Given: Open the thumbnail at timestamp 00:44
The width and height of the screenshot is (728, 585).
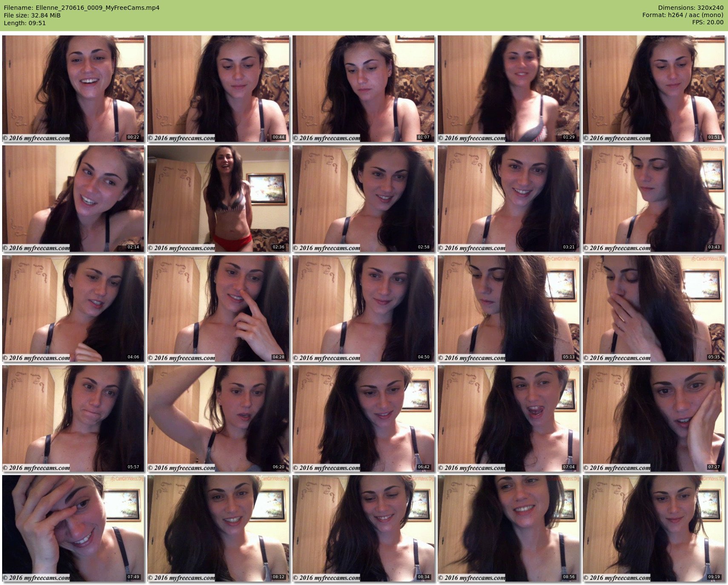Looking at the screenshot, I should tap(218, 89).
